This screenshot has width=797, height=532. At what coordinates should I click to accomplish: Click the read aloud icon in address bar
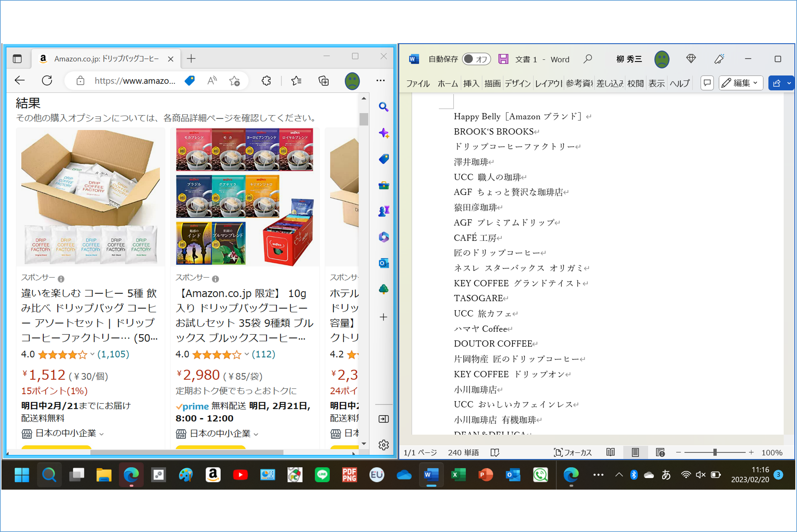pos(212,81)
